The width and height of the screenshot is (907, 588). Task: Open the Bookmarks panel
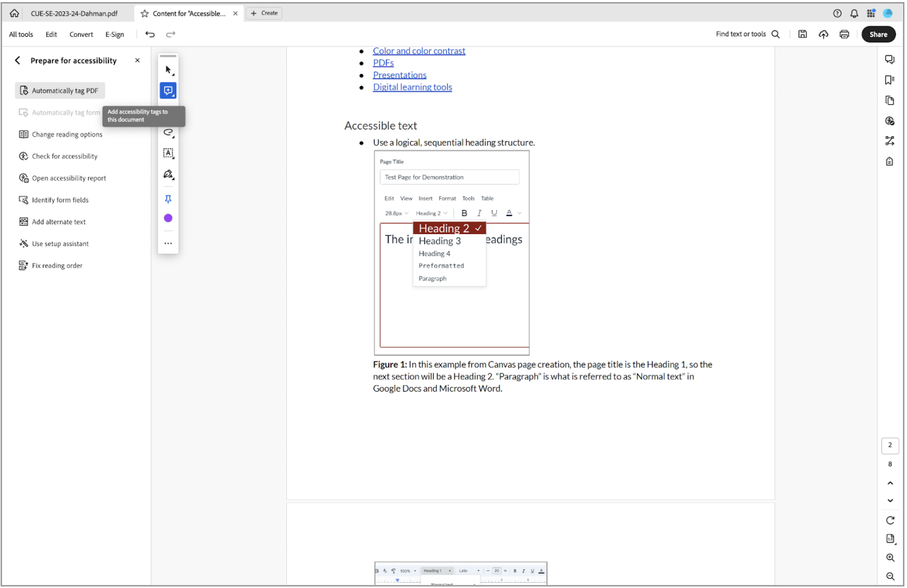pos(889,79)
